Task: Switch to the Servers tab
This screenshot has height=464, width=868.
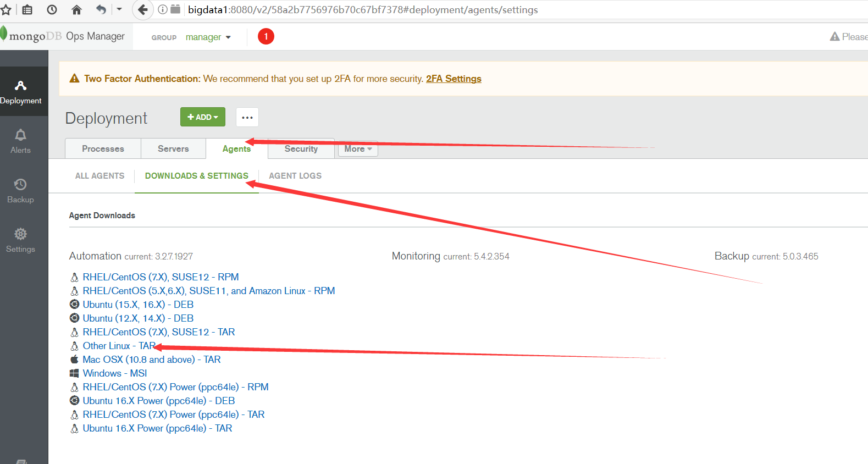Action: 173,148
